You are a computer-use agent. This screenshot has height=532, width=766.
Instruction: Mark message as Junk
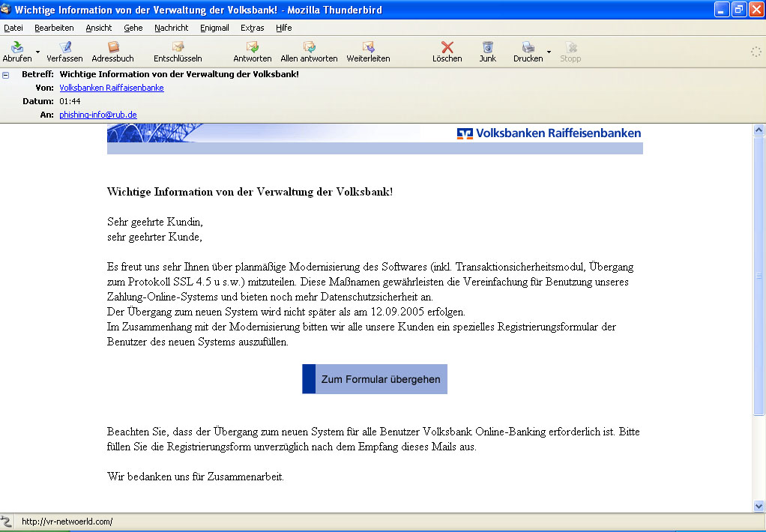click(487, 51)
